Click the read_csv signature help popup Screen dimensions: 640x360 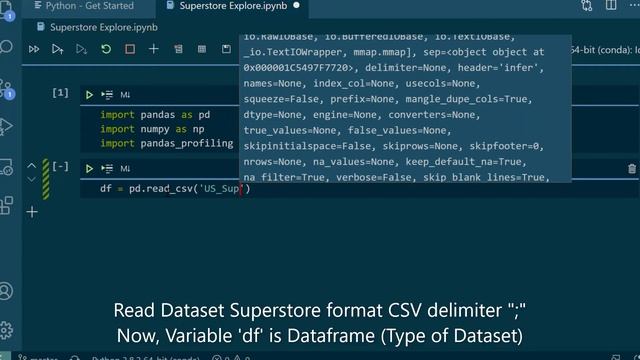pos(405,109)
